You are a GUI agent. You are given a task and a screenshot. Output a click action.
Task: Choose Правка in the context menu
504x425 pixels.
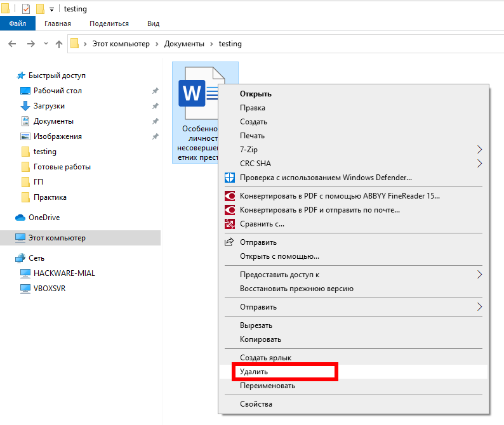pyautogui.click(x=354, y=108)
